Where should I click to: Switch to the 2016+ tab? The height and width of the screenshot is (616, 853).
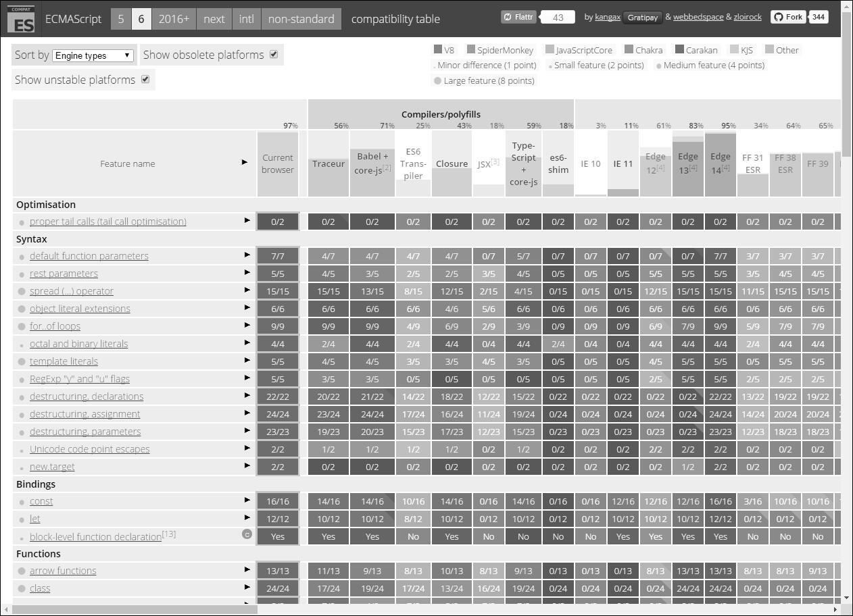174,19
